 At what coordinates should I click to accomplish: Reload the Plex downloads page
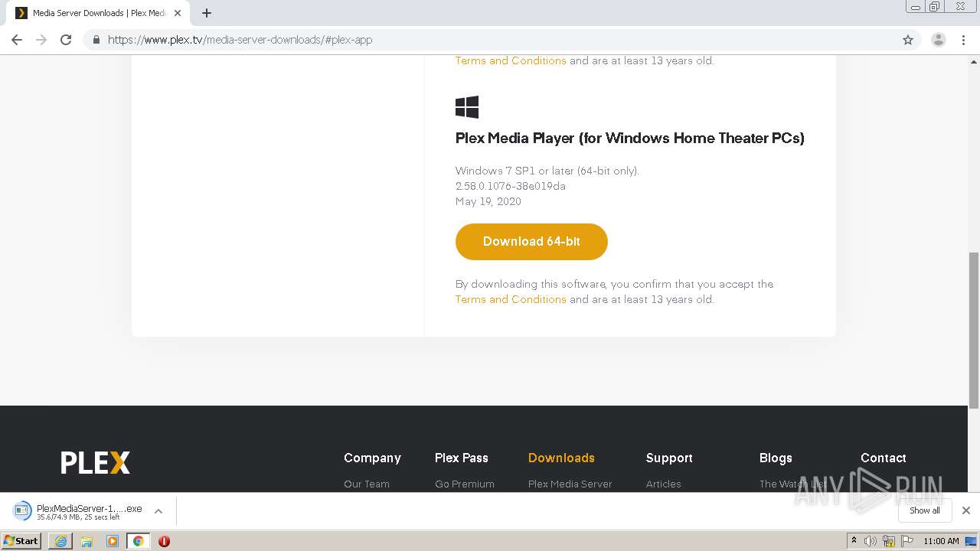click(x=66, y=40)
